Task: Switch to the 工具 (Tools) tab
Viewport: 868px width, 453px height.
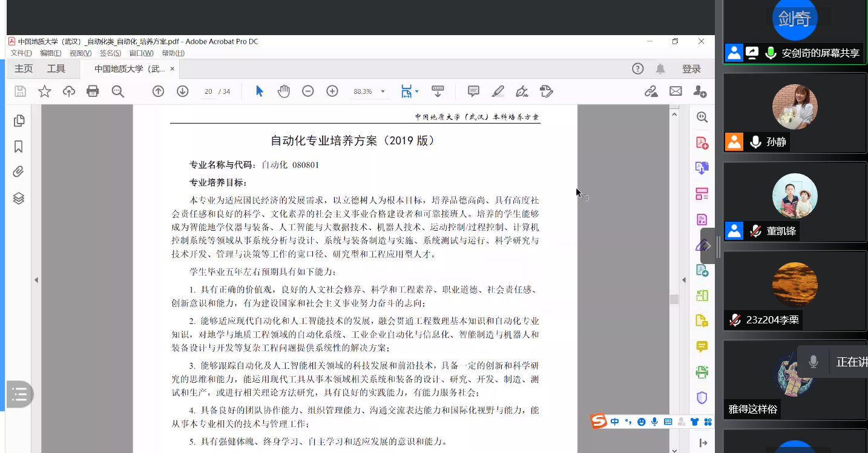Action: pyautogui.click(x=56, y=69)
